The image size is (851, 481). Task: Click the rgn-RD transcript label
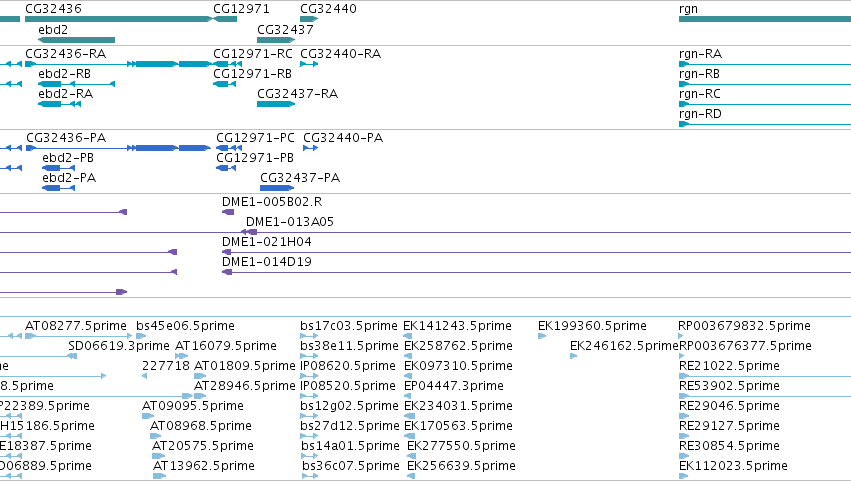click(x=700, y=114)
